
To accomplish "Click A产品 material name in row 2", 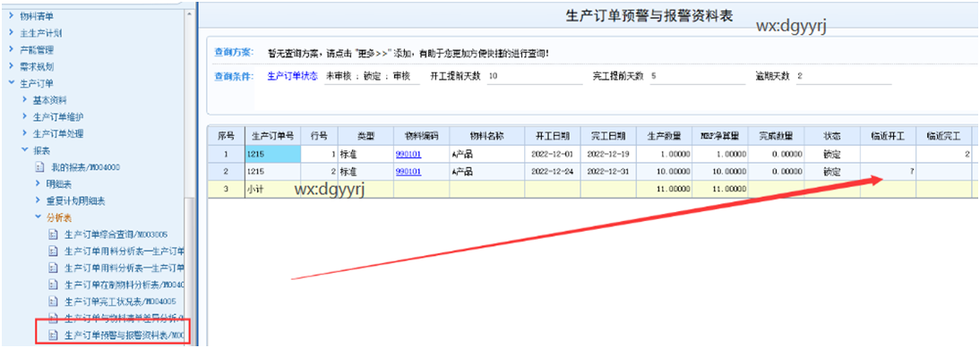I will pyautogui.click(x=487, y=172).
